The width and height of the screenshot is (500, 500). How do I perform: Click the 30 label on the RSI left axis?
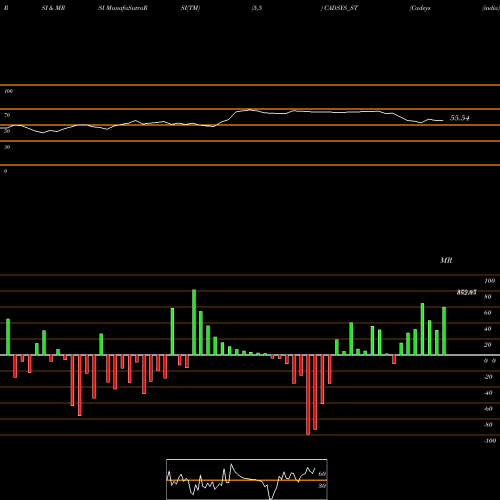click(x=7, y=147)
